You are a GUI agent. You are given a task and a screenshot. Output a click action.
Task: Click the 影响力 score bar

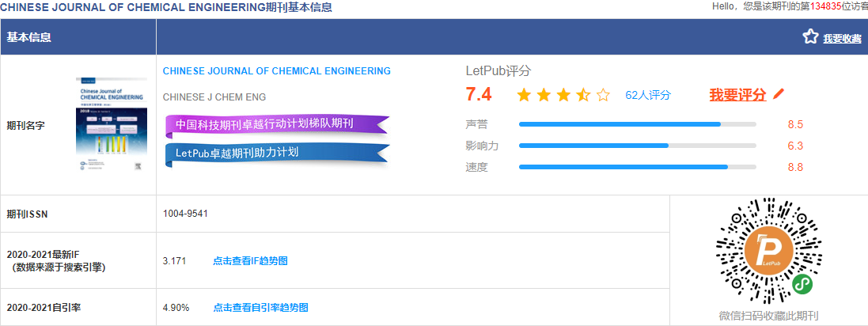point(637,146)
